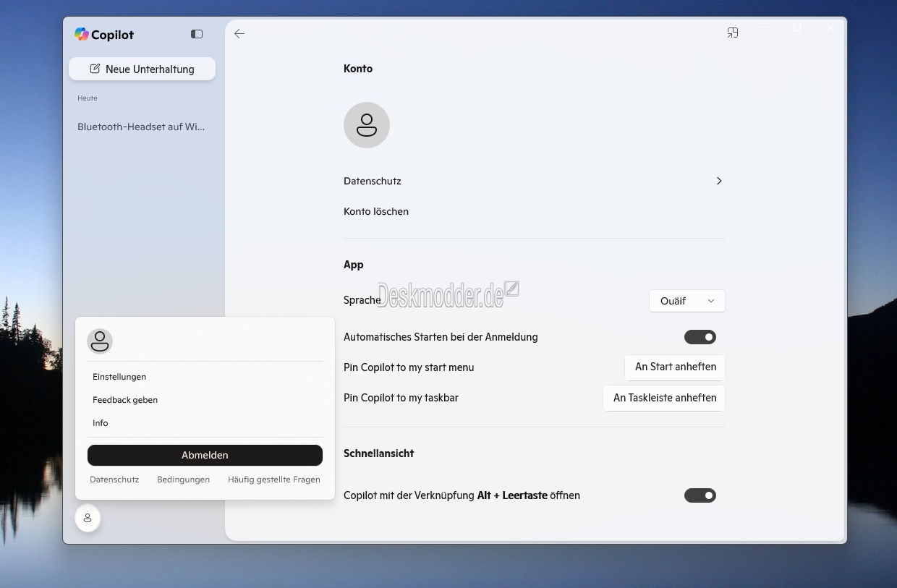Image resolution: width=897 pixels, height=588 pixels.
Task: Open Häufig gestellte Fragen link
Action: (274, 480)
